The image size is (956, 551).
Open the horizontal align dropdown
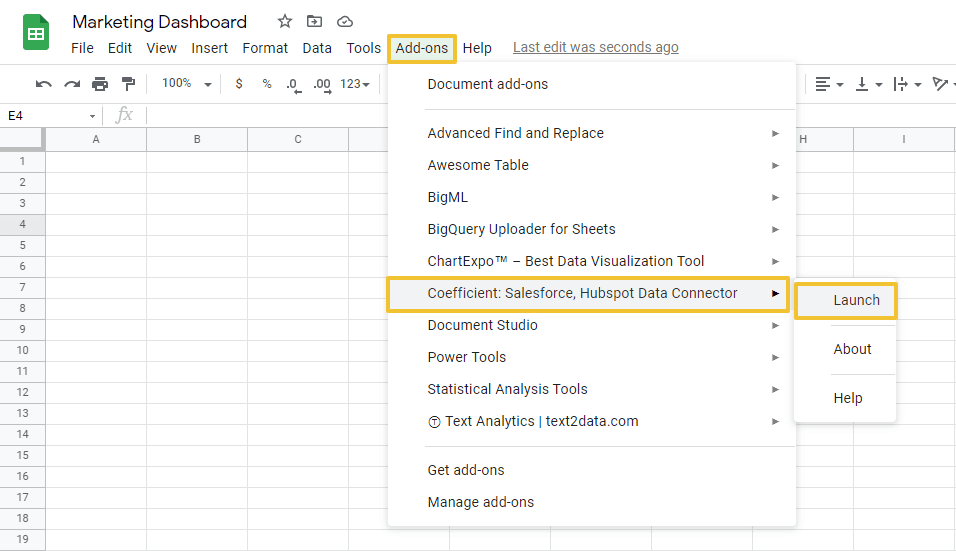coord(829,84)
